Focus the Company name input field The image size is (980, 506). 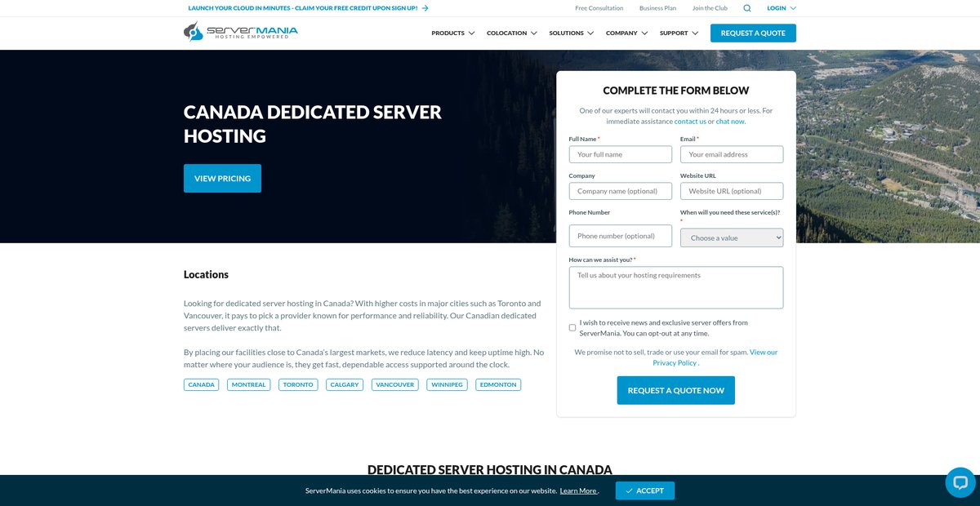coord(621,191)
